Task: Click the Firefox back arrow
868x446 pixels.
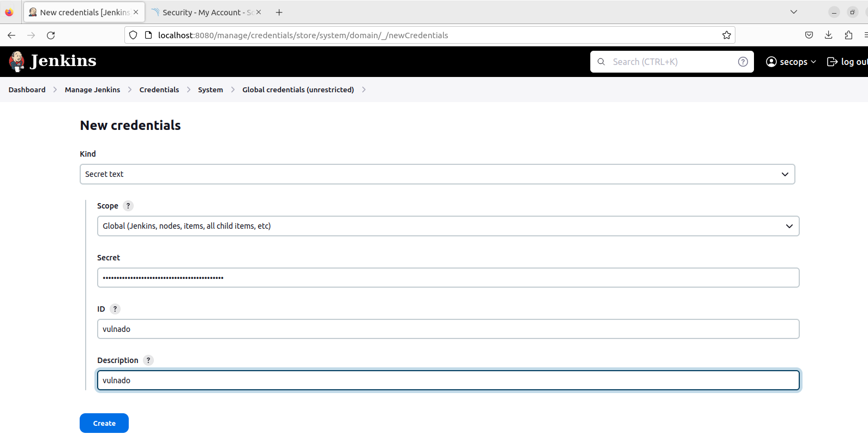Action: point(11,35)
